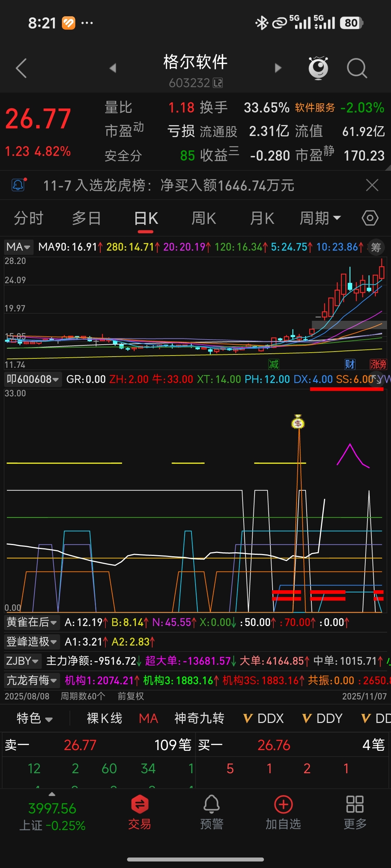This screenshot has width=391, height=868.
Task: Tap 周期数60个 setting
Action: (x=83, y=696)
